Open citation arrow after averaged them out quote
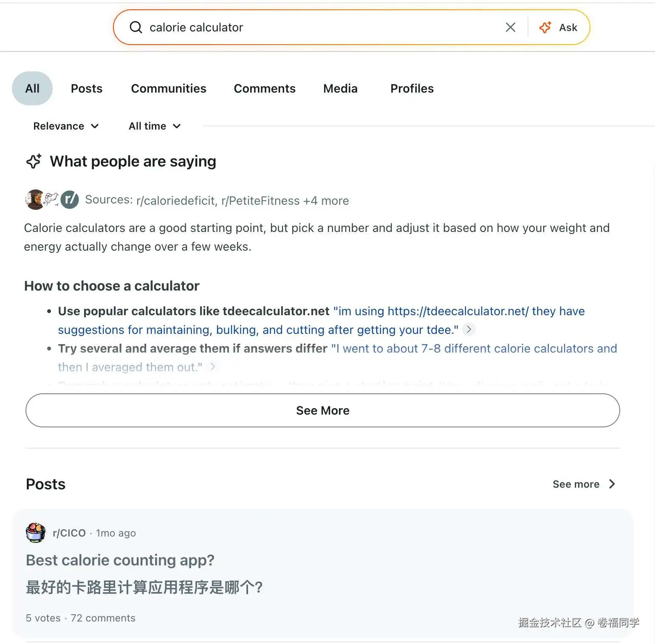This screenshot has width=655, height=644. point(213,367)
